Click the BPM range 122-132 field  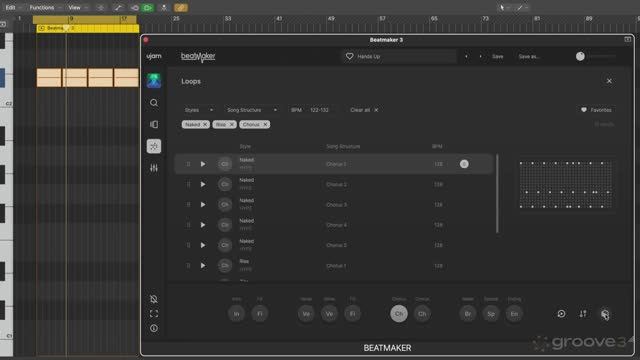(x=320, y=110)
